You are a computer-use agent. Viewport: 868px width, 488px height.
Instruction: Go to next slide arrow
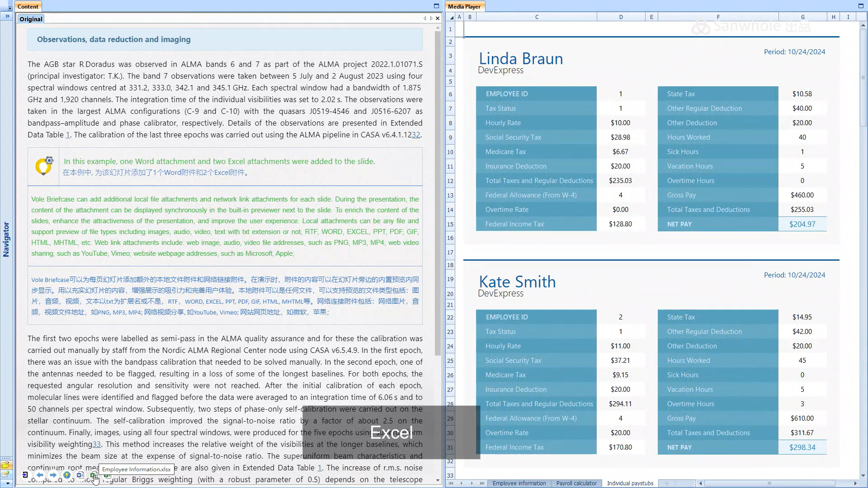click(53, 475)
